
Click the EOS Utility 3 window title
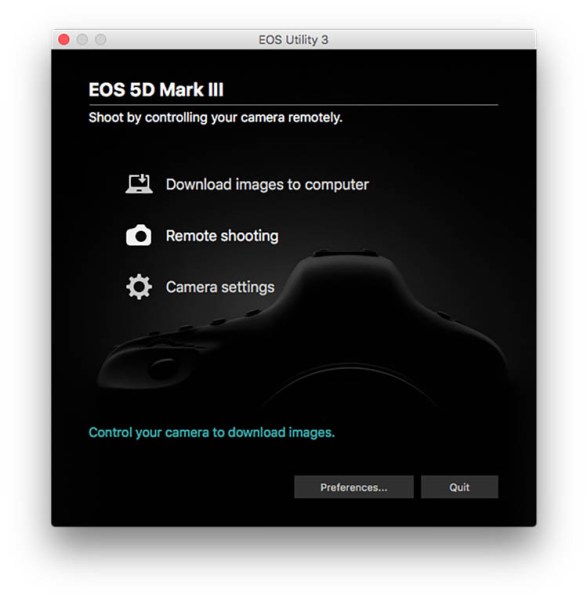tap(293, 40)
